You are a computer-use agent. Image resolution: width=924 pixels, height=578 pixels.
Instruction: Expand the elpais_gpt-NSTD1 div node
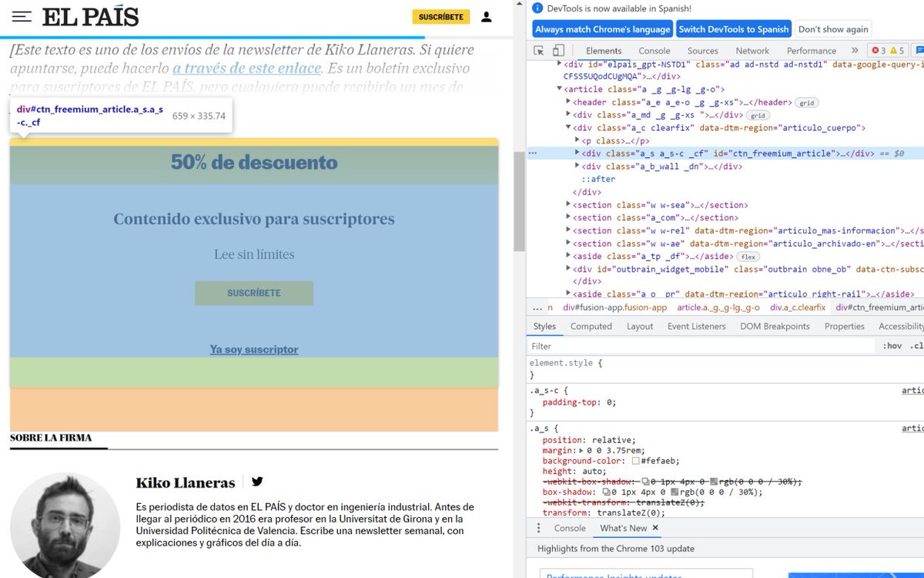(x=560, y=64)
